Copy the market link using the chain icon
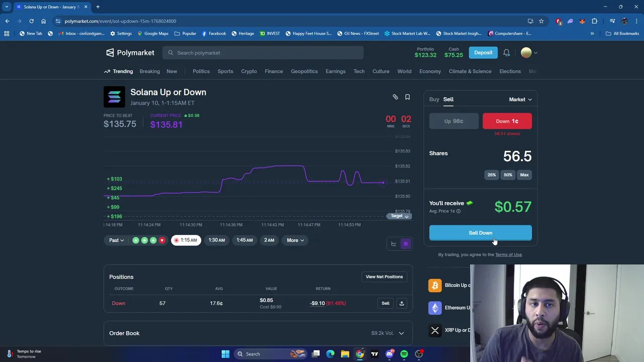The image size is (644, 362). coord(395,97)
